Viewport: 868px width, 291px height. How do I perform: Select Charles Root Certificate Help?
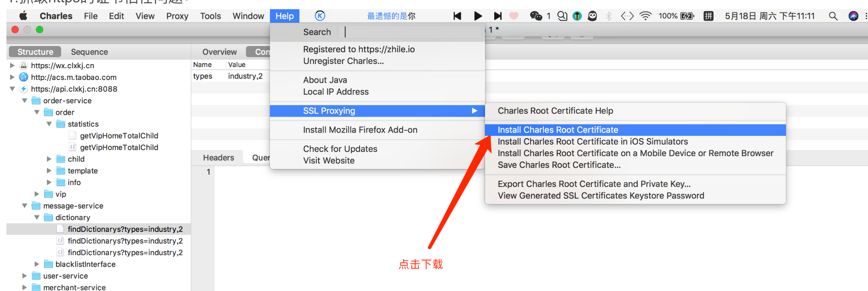635,111
